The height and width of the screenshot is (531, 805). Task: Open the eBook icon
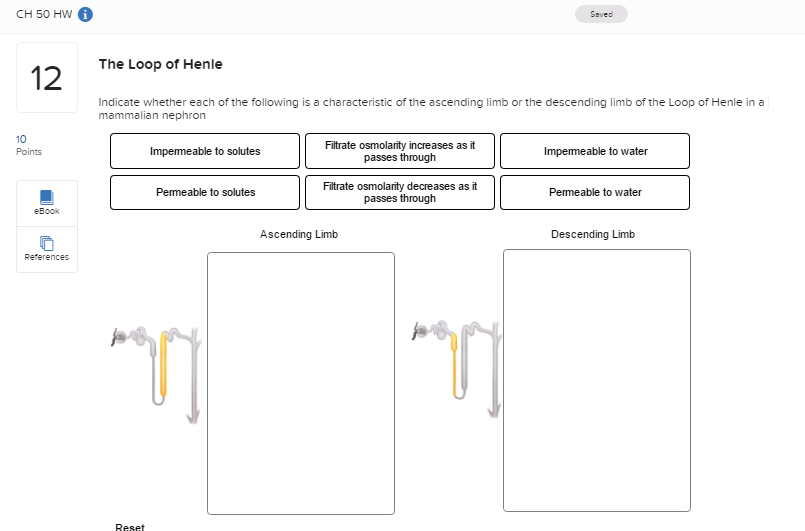tap(47, 201)
